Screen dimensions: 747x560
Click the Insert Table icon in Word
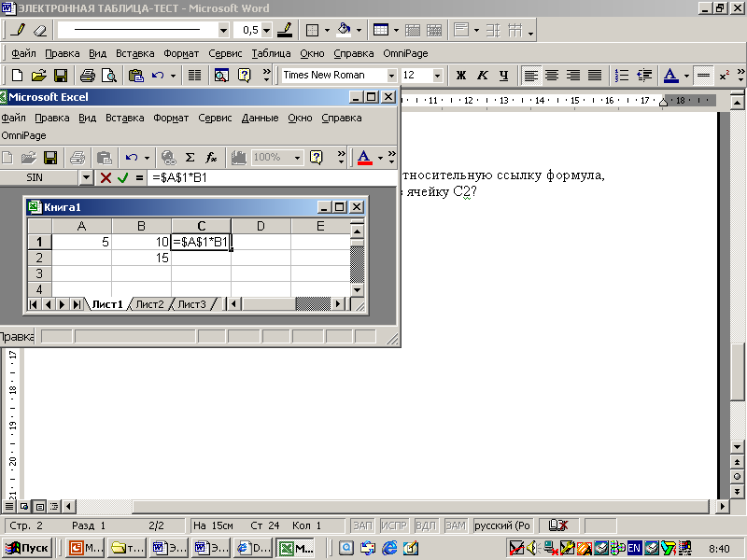tap(381, 30)
